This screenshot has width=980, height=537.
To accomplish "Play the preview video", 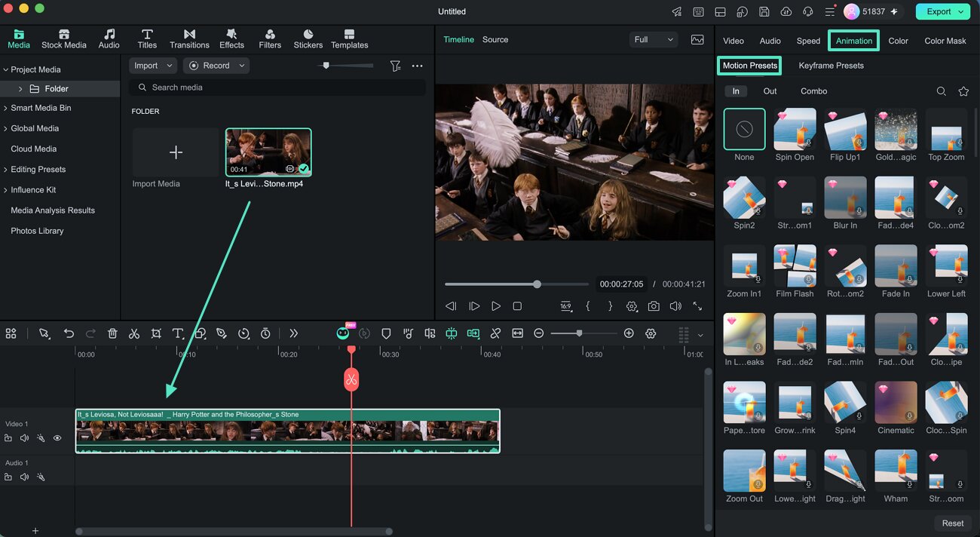I will coord(495,306).
